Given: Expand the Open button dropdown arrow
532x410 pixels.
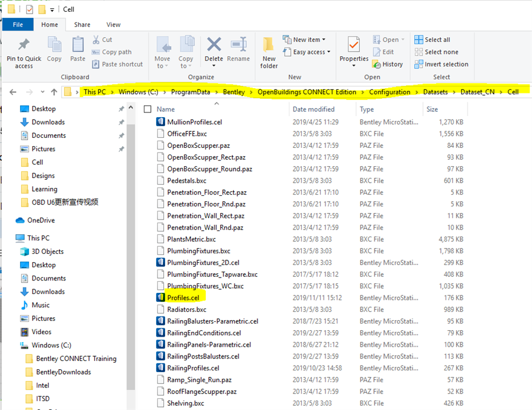Looking at the screenshot, I should coord(403,40).
